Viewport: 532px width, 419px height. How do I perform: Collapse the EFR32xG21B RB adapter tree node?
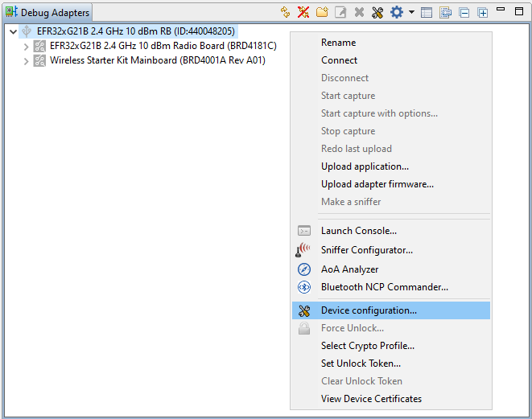coord(13,31)
